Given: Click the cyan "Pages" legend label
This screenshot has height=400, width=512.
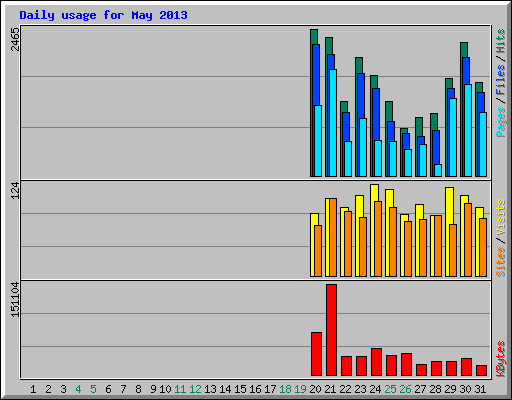Looking at the screenshot, I should coord(501,122).
